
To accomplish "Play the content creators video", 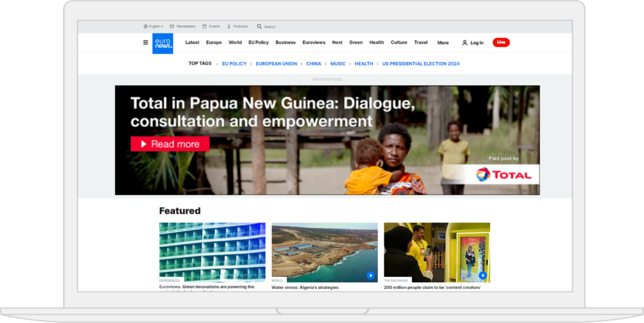I will 482,275.
